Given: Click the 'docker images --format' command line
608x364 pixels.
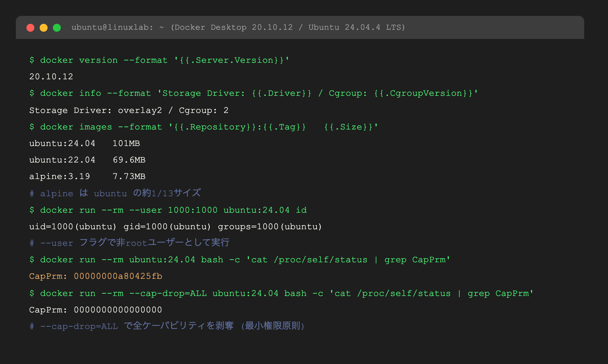Looking at the screenshot, I should (204, 127).
